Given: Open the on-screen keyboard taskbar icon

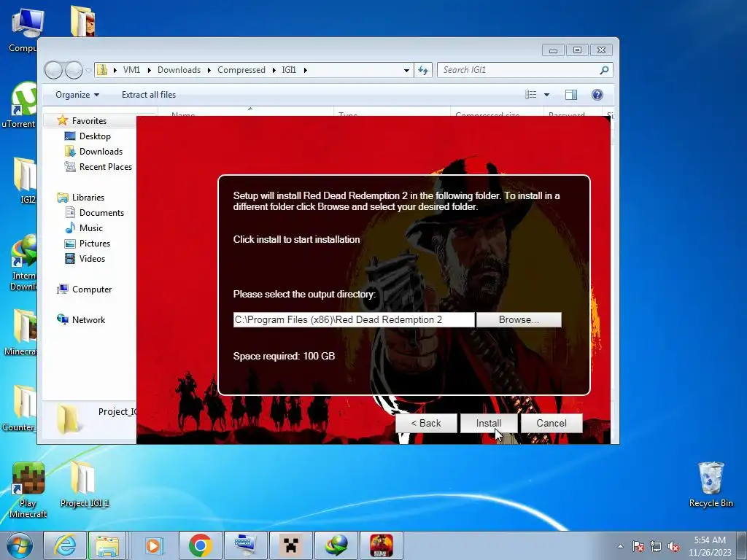Looking at the screenshot, I should [x=246, y=545].
